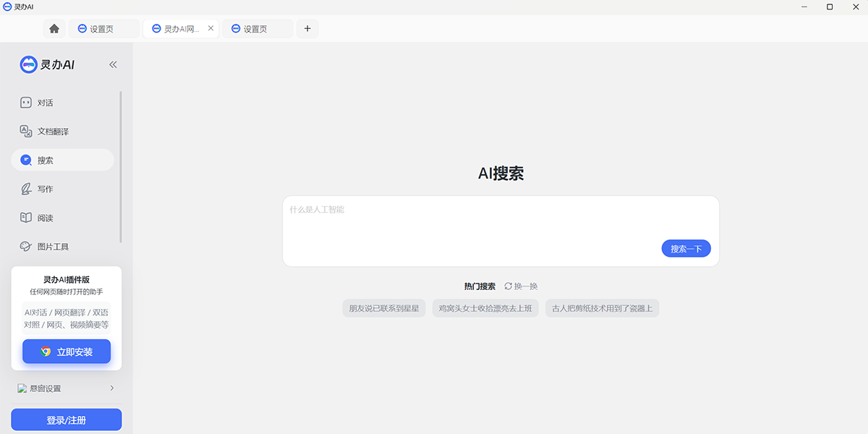The width and height of the screenshot is (868, 434).
Task: Open 悬窗设置 floating window settings
Action: pyautogui.click(x=67, y=388)
